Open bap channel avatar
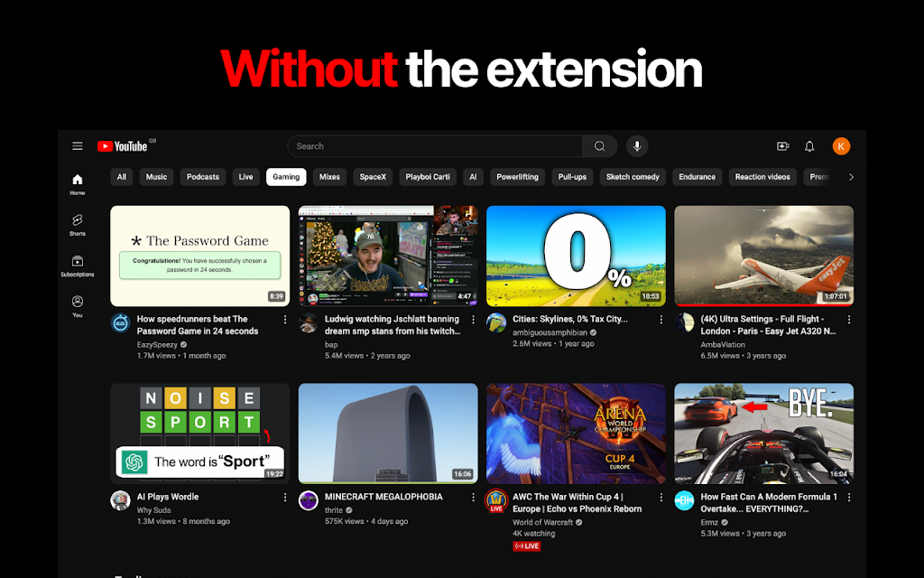 click(x=309, y=323)
